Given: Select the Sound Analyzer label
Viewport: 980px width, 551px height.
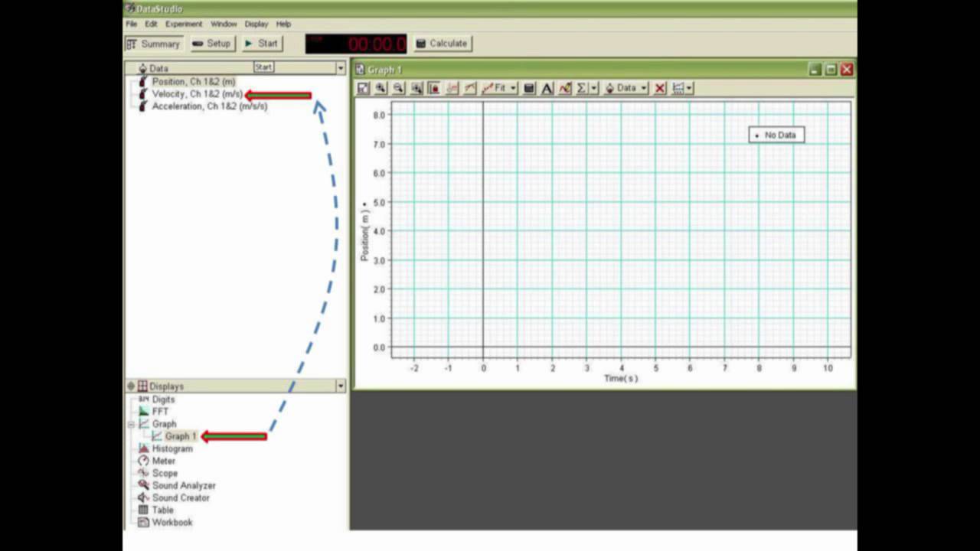Looking at the screenshot, I should tap(184, 485).
